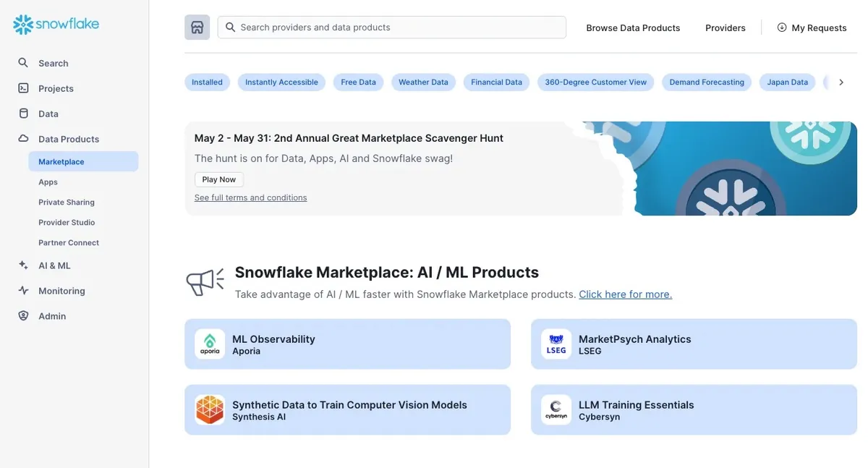
Task: Open the ML Observability product card
Action: tap(348, 344)
